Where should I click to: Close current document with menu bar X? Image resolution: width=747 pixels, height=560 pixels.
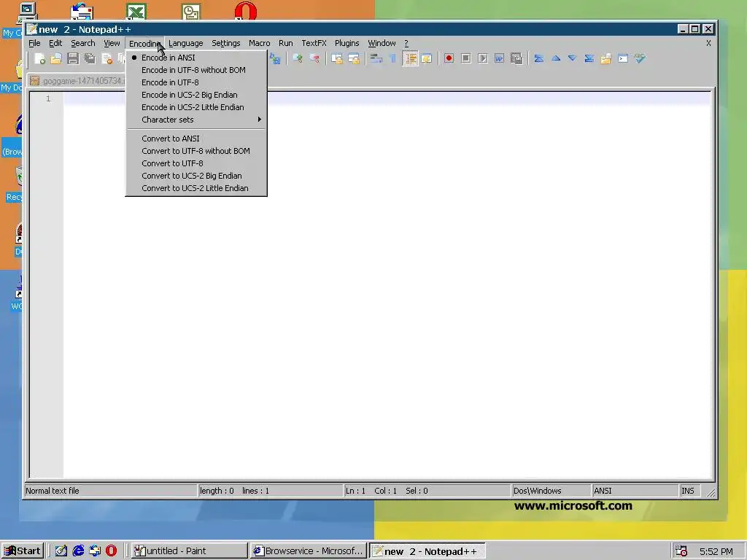point(708,43)
